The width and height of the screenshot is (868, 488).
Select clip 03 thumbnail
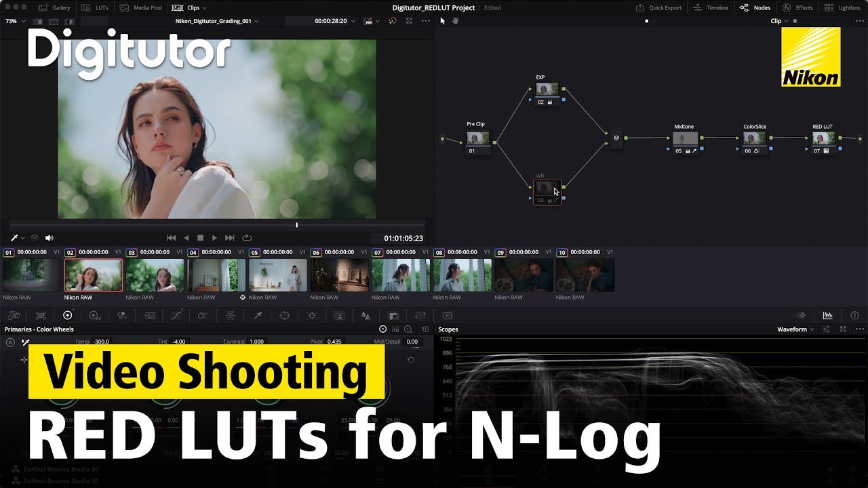coord(155,275)
